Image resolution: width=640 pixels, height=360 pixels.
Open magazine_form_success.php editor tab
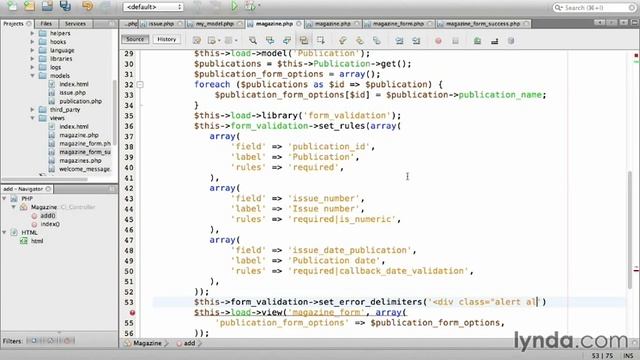(x=482, y=24)
